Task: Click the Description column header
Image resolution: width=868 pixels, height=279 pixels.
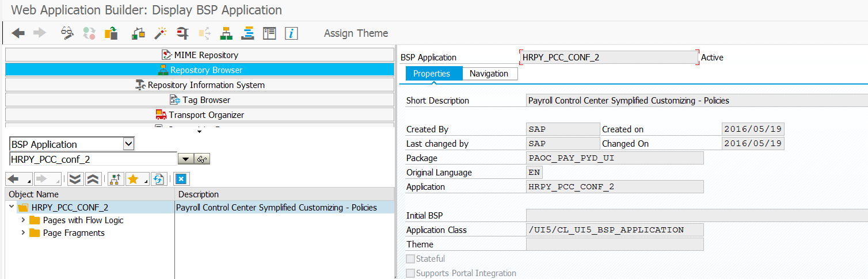Action: pyautogui.click(x=284, y=194)
